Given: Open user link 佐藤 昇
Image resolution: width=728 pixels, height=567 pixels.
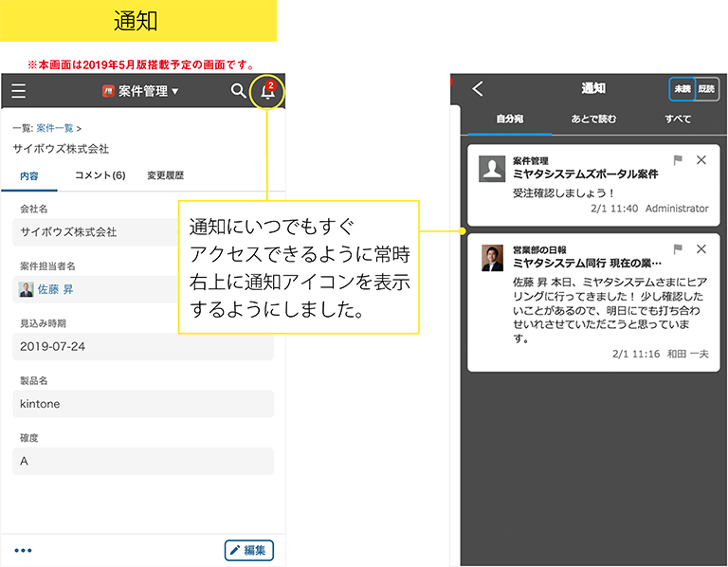Looking at the screenshot, I should tap(55, 289).
